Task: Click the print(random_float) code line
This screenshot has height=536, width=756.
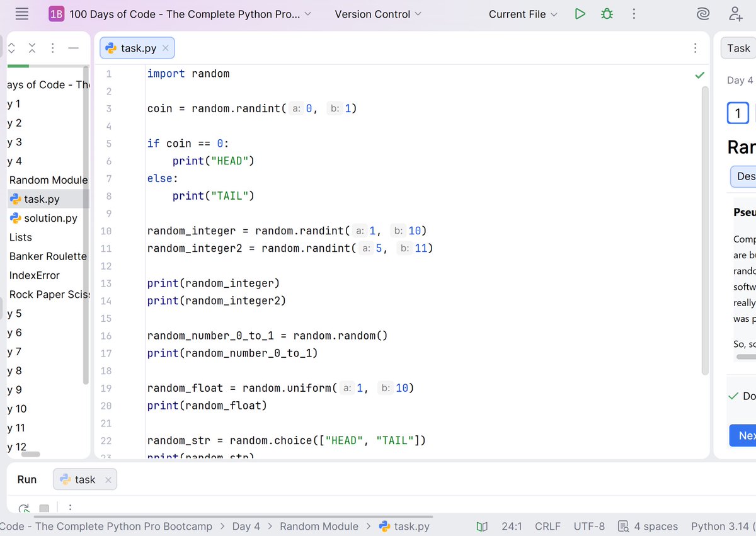Action: (x=207, y=406)
